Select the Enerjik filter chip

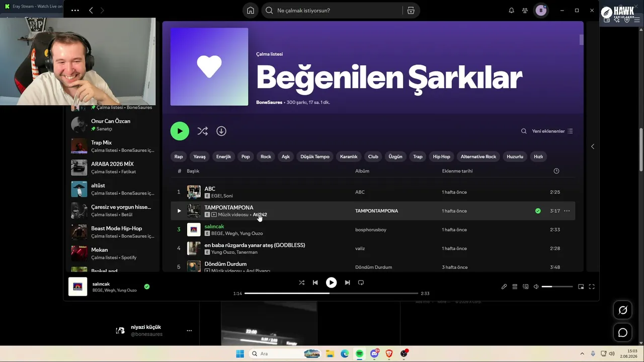click(223, 157)
